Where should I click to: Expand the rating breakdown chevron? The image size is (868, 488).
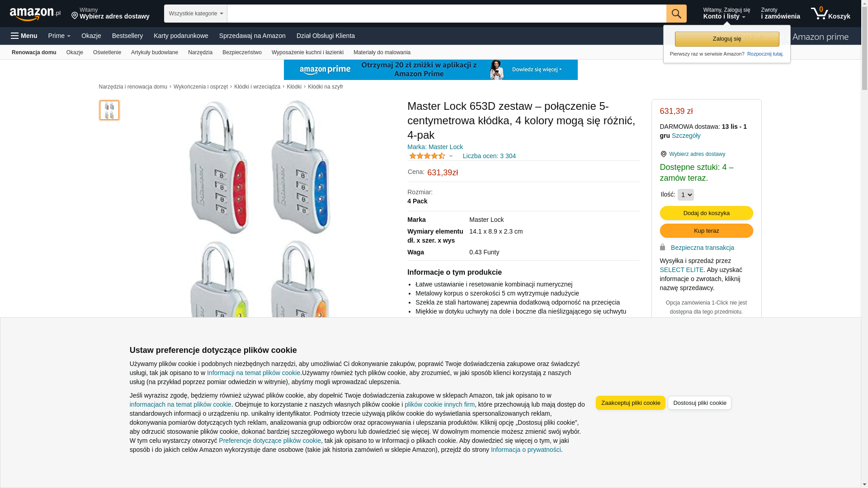pyautogui.click(x=451, y=156)
